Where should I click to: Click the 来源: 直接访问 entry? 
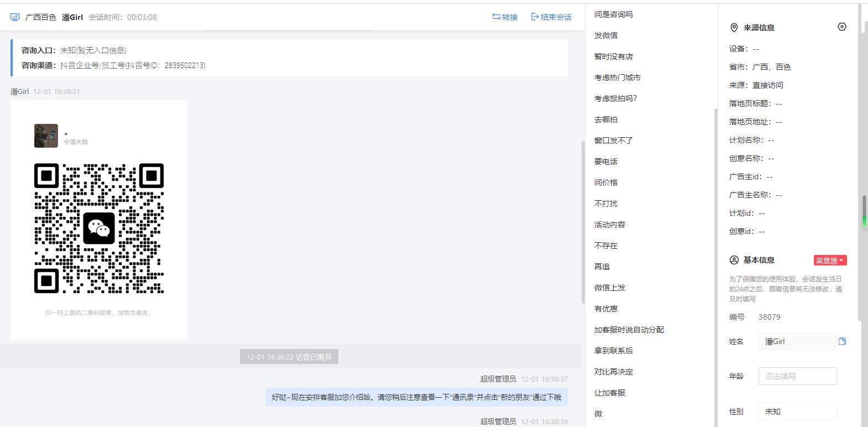point(756,85)
